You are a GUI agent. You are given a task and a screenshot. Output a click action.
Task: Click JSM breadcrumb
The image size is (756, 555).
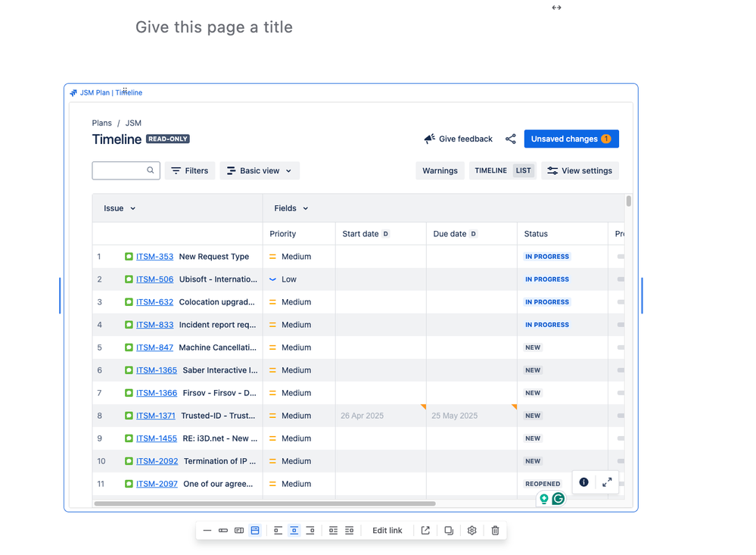[x=133, y=123]
